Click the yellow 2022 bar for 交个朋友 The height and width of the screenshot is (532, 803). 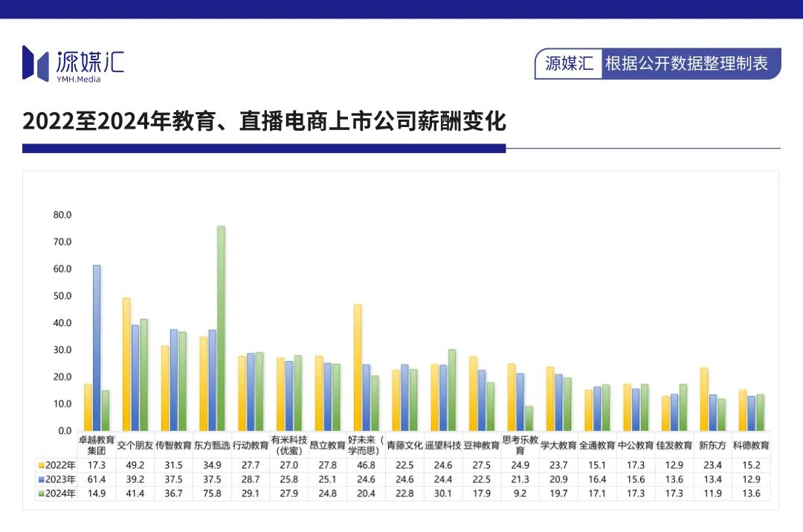point(126,364)
